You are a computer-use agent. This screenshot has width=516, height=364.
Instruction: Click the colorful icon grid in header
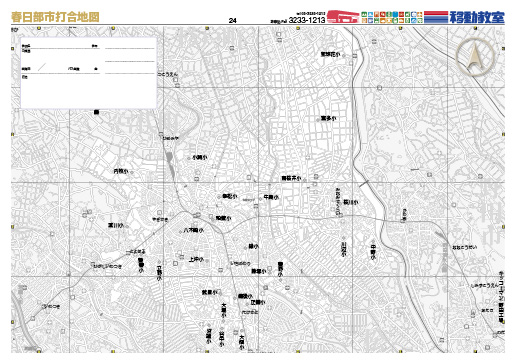point(392,17)
